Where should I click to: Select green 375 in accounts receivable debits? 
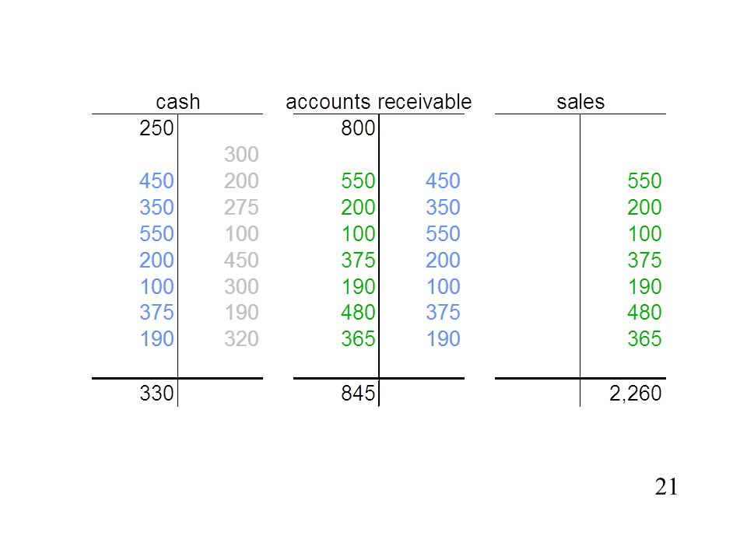click(358, 260)
